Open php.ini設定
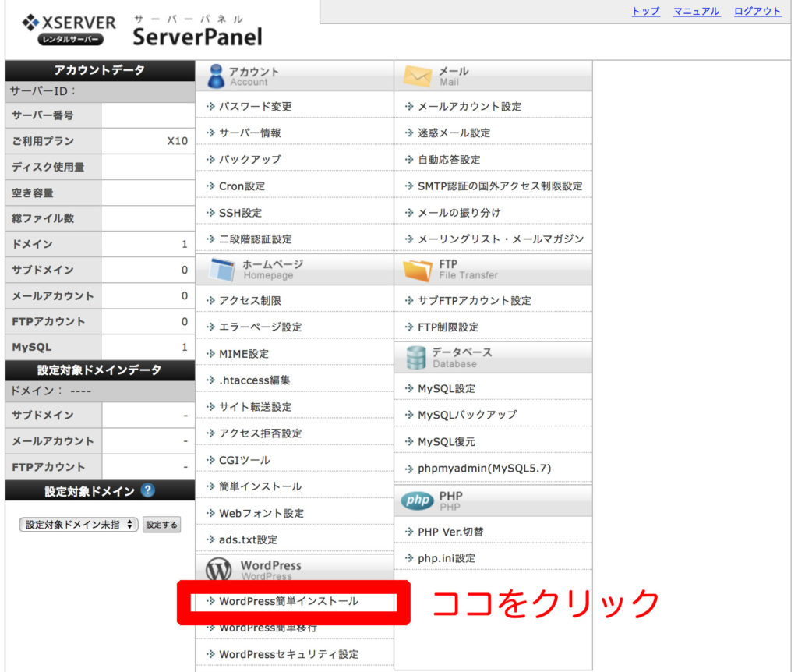The width and height of the screenshot is (798, 672). click(x=447, y=558)
